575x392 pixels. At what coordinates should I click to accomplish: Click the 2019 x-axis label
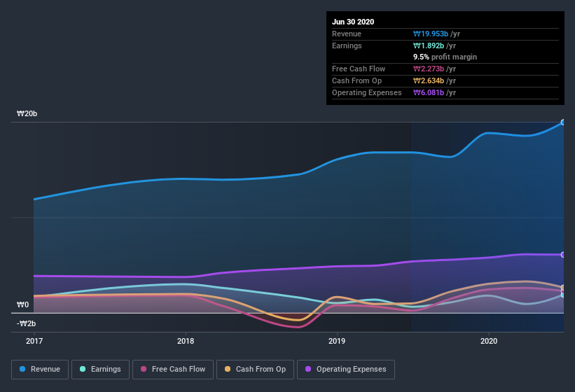coord(337,341)
